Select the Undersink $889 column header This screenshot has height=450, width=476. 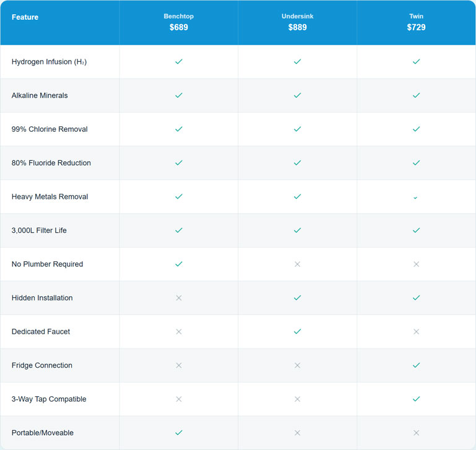(x=297, y=22)
